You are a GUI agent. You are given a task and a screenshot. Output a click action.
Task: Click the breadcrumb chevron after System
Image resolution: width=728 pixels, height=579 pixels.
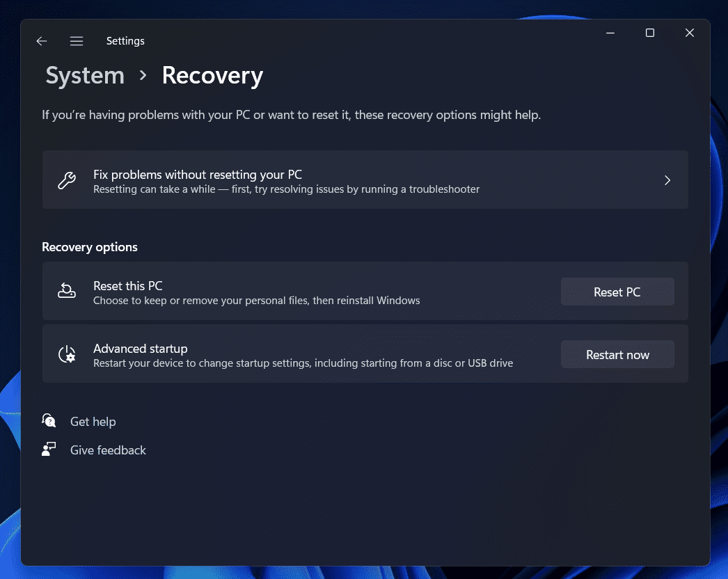pyautogui.click(x=143, y=75)
